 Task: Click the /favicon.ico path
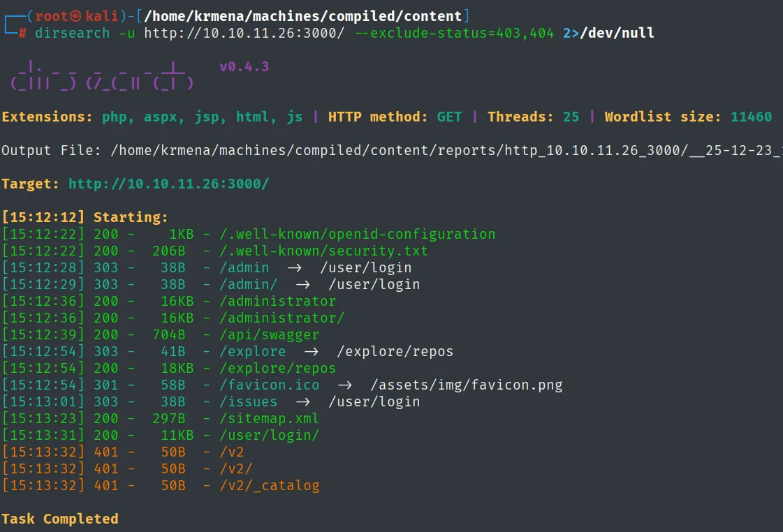click(269, 385)
